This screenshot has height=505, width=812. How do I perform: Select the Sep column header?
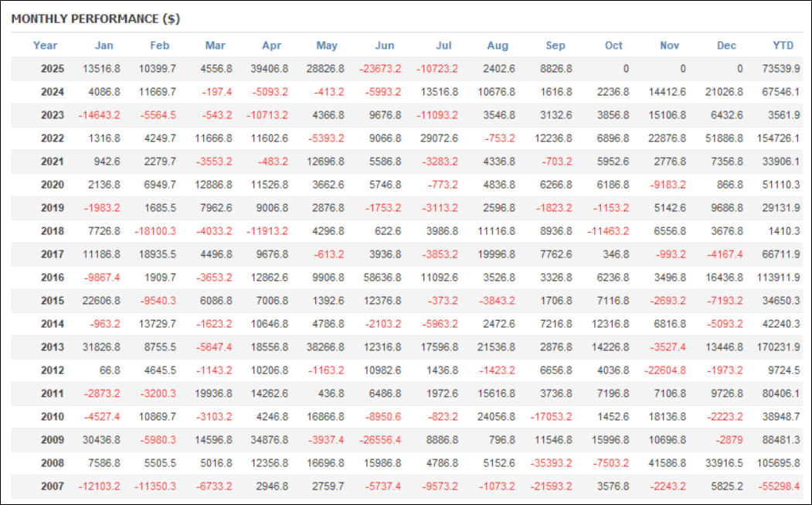555,46
